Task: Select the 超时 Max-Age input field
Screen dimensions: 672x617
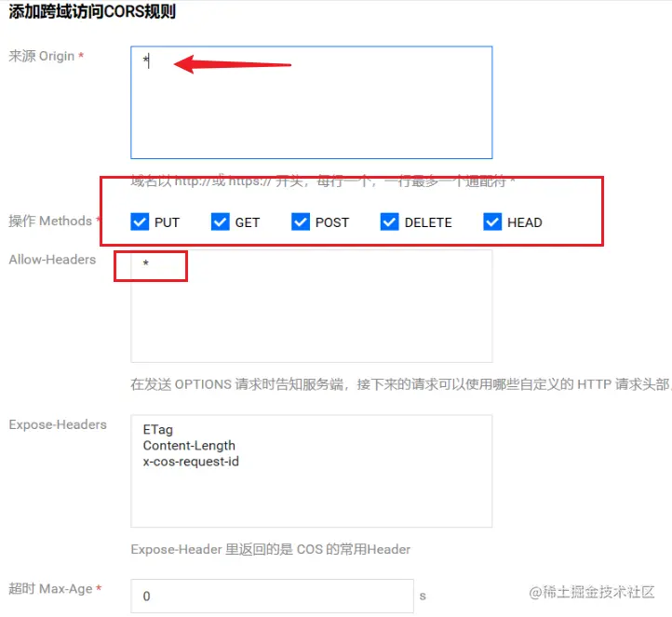Action: (272, 596)
